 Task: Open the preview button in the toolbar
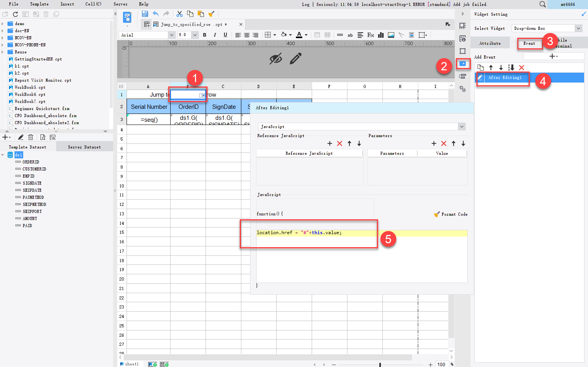tap(127, 17)
